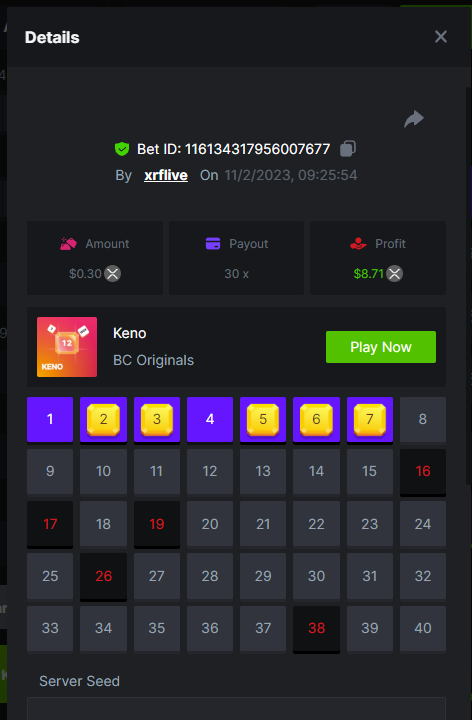Click the number 20 tile
The image size is (472, 720).
click(x=210, y=524)
